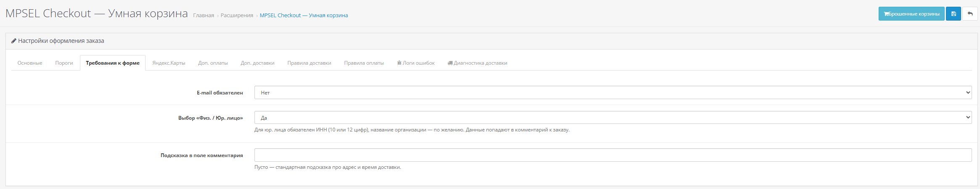This screenshot has width=980, height=189.
Task: Click the back arrow icon button
Action: click(970, 14)
